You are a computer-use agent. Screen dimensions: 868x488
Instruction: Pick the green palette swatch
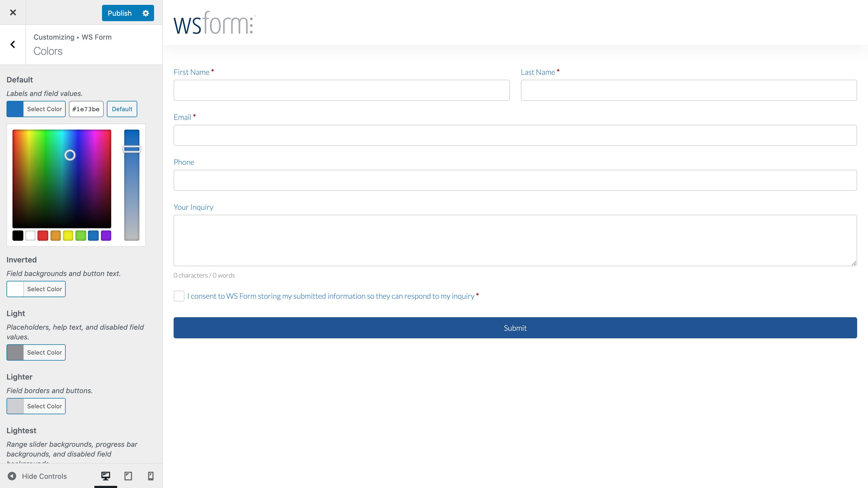(x=81, y=235)
